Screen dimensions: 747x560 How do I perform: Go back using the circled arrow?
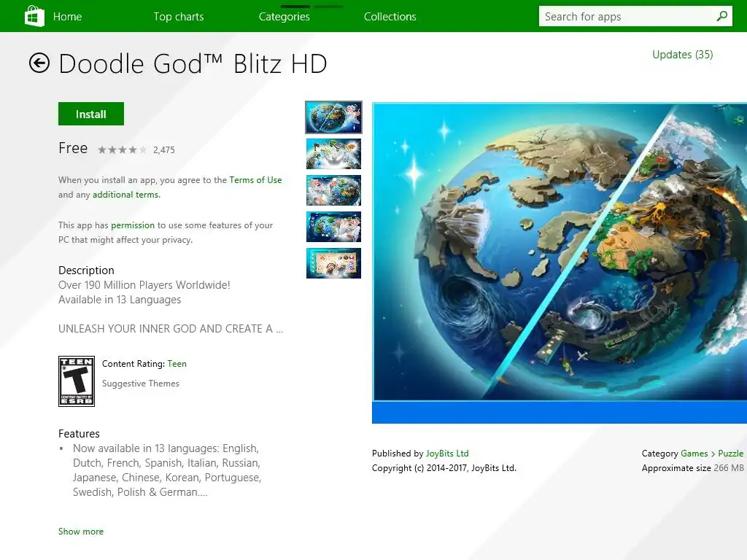click(39, 63)
